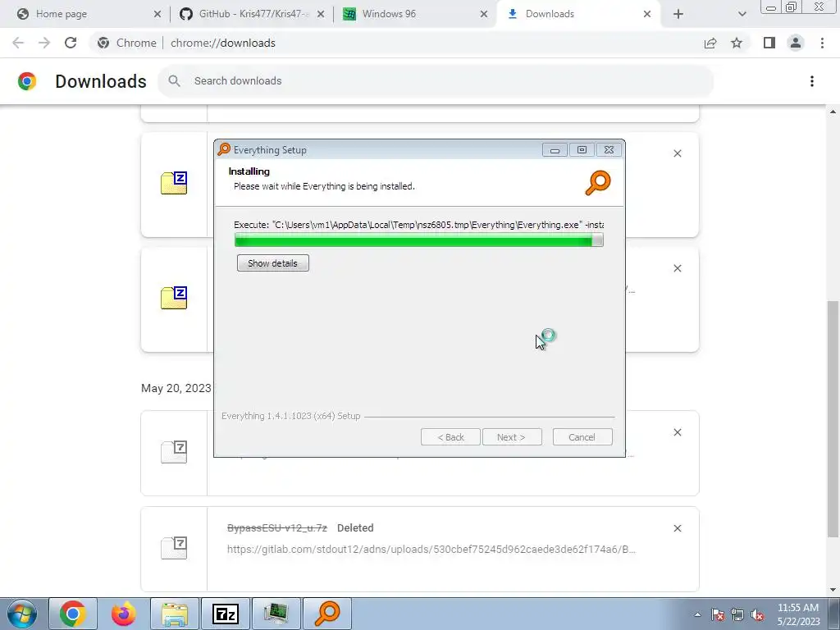This screenshot has height=630, width=840.
Task: Open Chrome from the taskbar
Action: tap(73, 614)
